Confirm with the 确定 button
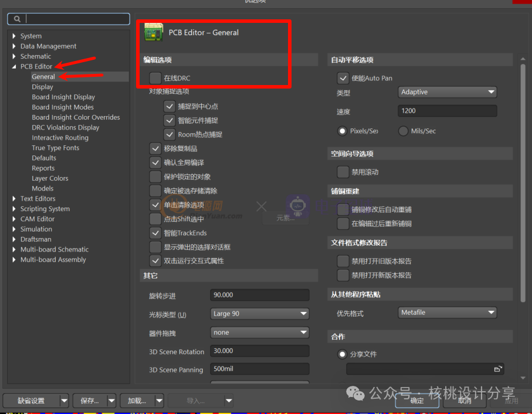The width and height of the screenshot is (532, 414). [417, 401]
